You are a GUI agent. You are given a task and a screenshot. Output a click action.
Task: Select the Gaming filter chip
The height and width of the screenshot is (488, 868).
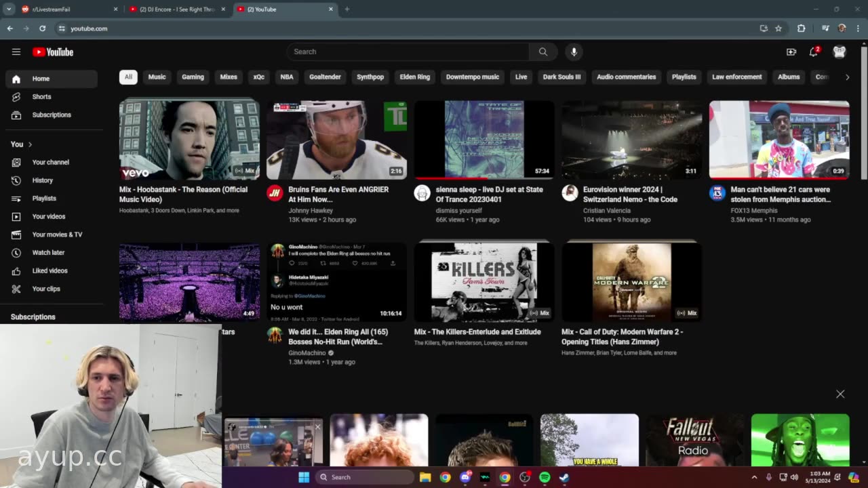coord(193,77)
